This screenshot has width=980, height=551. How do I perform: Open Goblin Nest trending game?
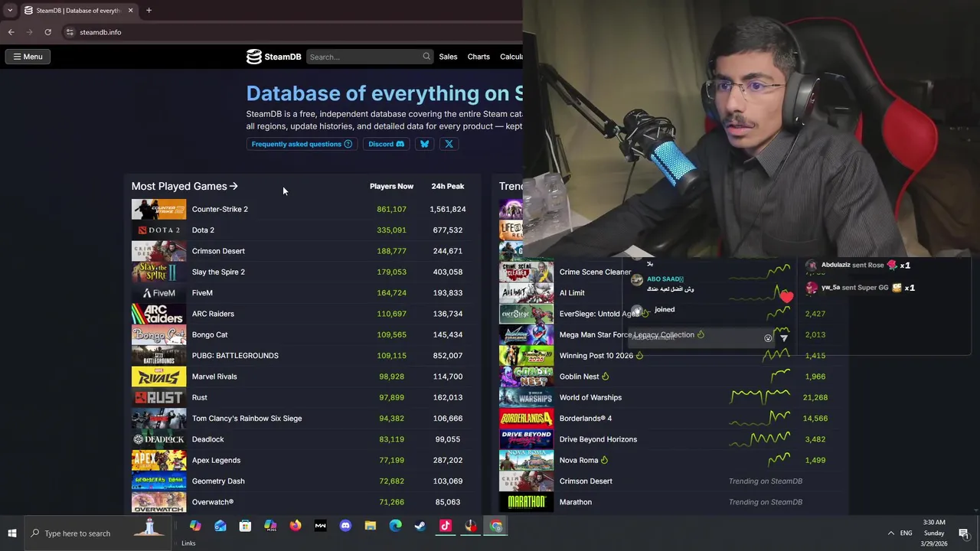click(579, 377)
